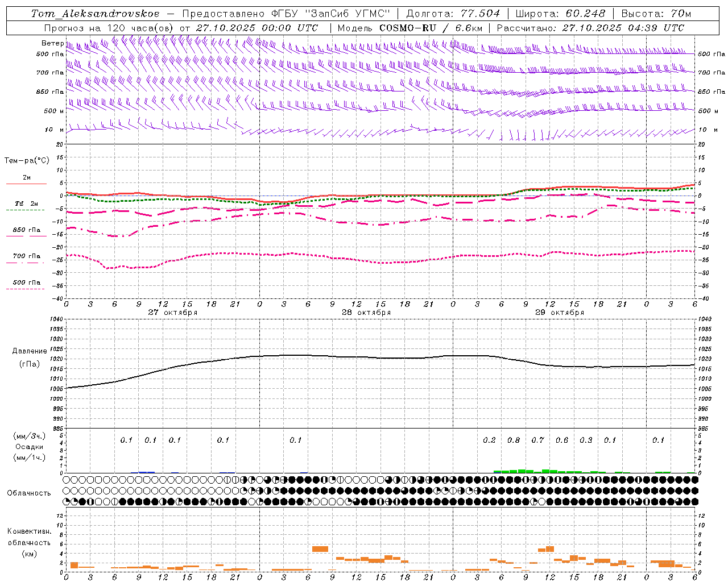Click the Модель COSMO-RU / 6.6км label
This screenshot has height=582, width=728.
point(409,28)
